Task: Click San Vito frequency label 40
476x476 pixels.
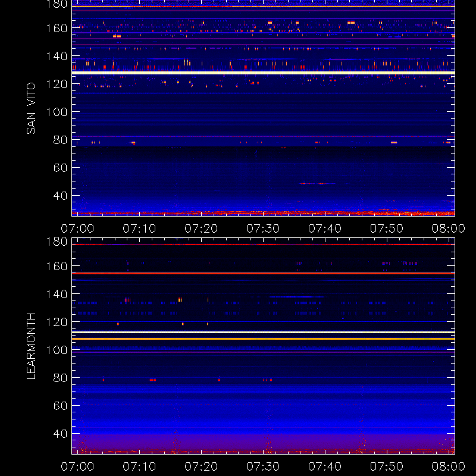Action: [x=61, y=196]
